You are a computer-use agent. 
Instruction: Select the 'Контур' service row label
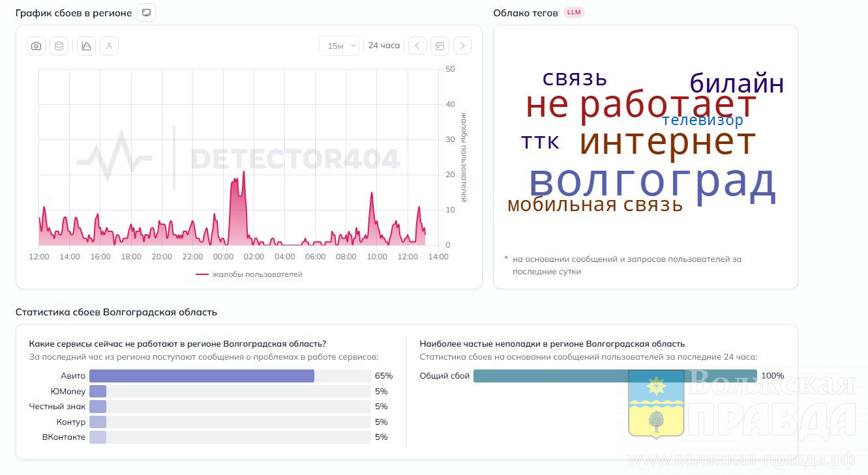pos(71,422)
